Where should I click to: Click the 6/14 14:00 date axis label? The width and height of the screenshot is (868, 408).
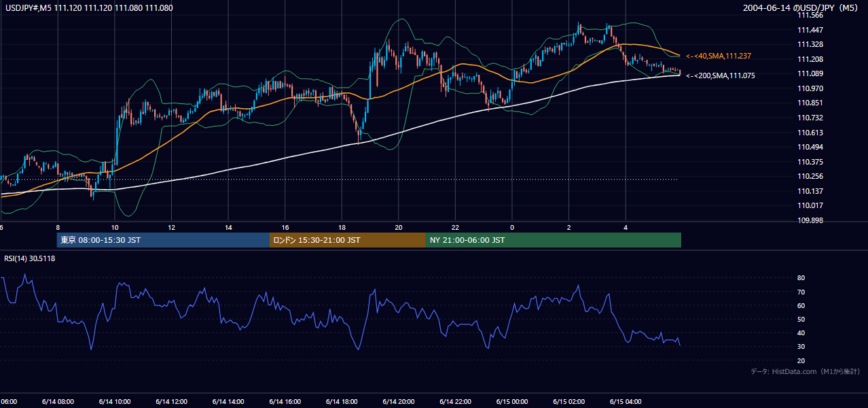(x=228, y=401)
